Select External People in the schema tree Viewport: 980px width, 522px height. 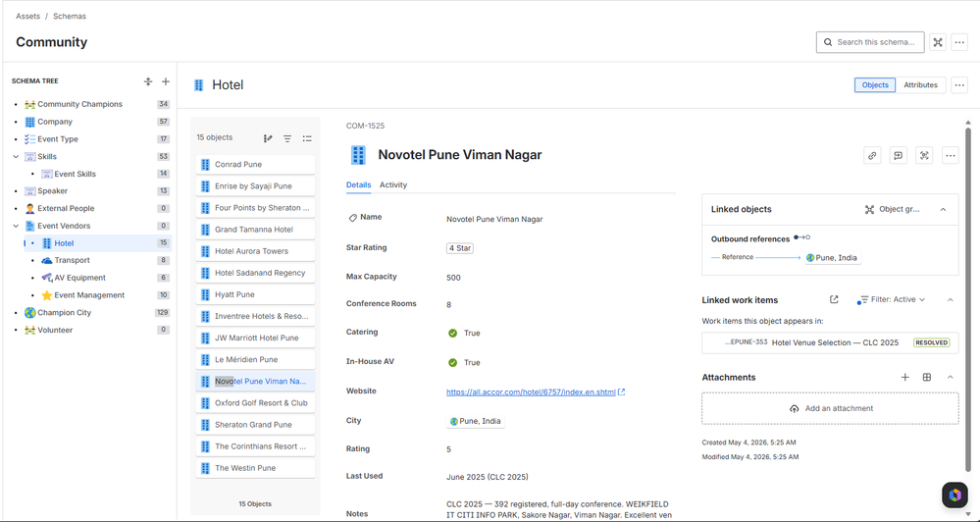point(66,208)
